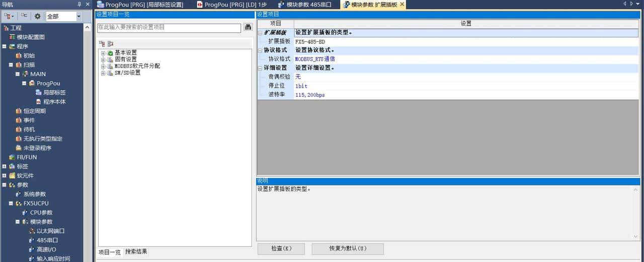Click the CPU参数 icon in navigation
This screenshot has height=262, width=644.
pyautogui.click(x=26, y=213)
